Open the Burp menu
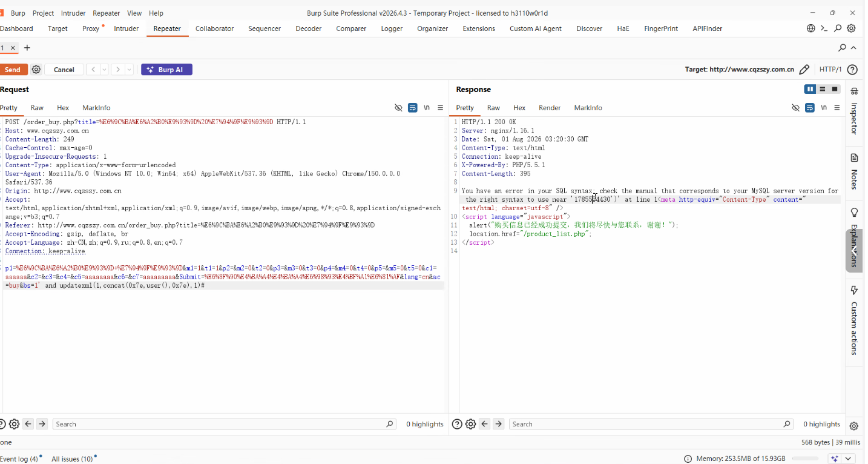This screenshot has height=464, width=868. (x=18, y=13)
